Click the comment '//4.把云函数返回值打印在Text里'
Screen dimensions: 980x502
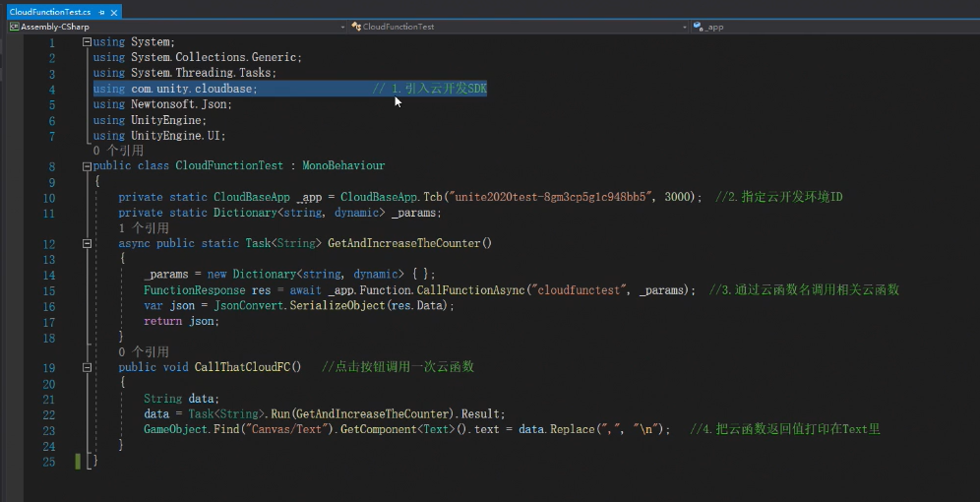pyautogui.click(x=785, y=429)
